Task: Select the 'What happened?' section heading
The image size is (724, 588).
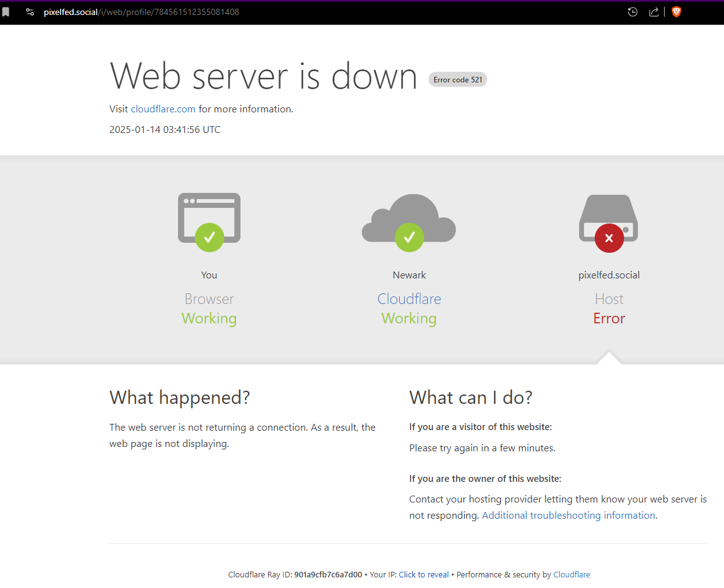Action: [180, 398]
